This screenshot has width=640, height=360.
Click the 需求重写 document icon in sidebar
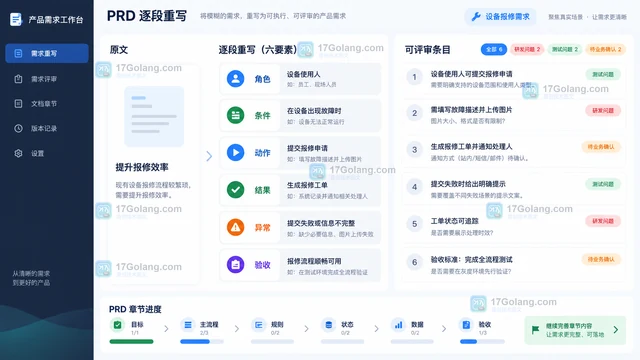18,53
